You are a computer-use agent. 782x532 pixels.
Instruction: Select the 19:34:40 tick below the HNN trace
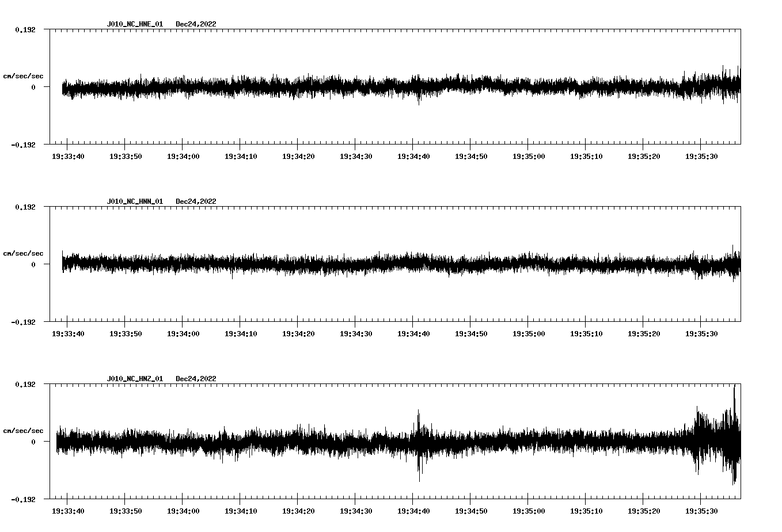point(412,333)
